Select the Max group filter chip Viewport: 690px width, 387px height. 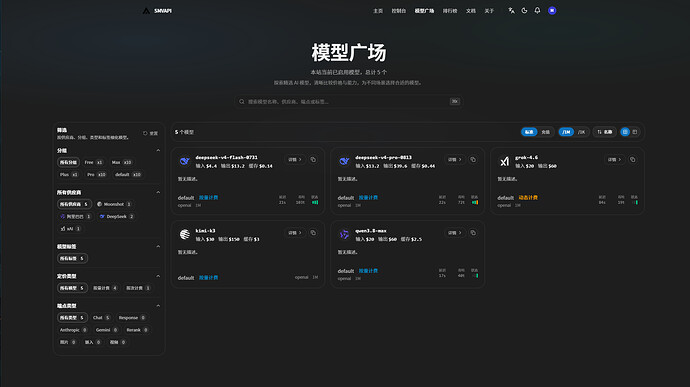(121, 162)
